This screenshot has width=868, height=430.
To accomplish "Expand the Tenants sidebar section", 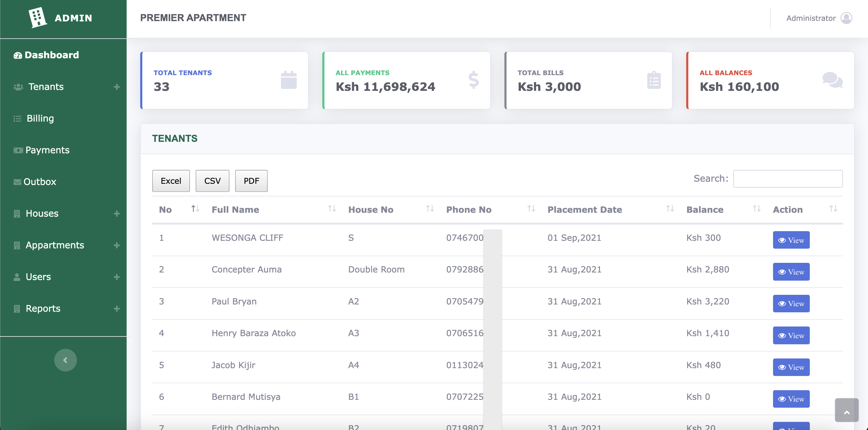I will pyautogui.click(x=117, y=87).
